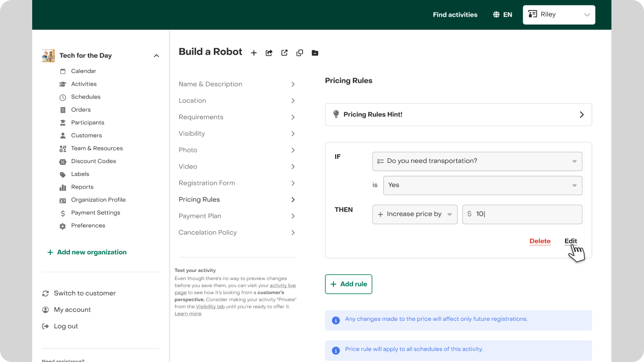This screenshot has width=644, height=362.
Task: Click Switch to customer
Action: pos(85,294)
